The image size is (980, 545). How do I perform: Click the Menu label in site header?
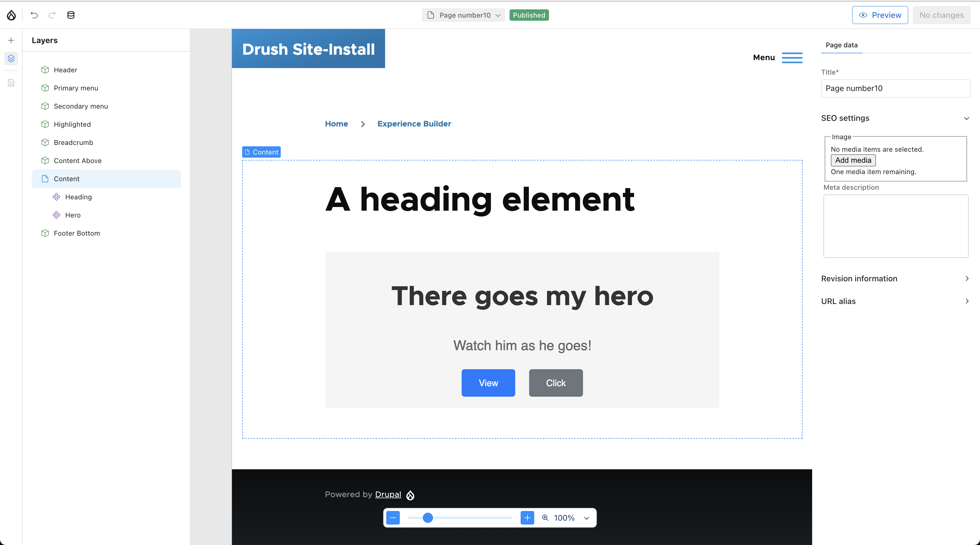(x=764, y=58)
